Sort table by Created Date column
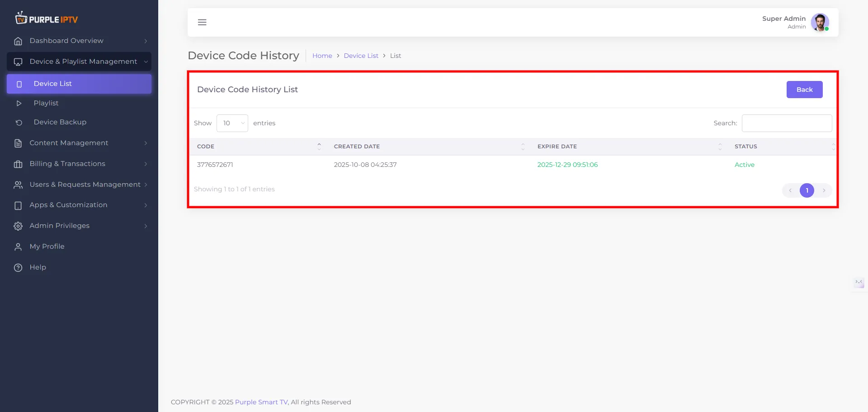868x412 pixels. (x=428, y=147)
